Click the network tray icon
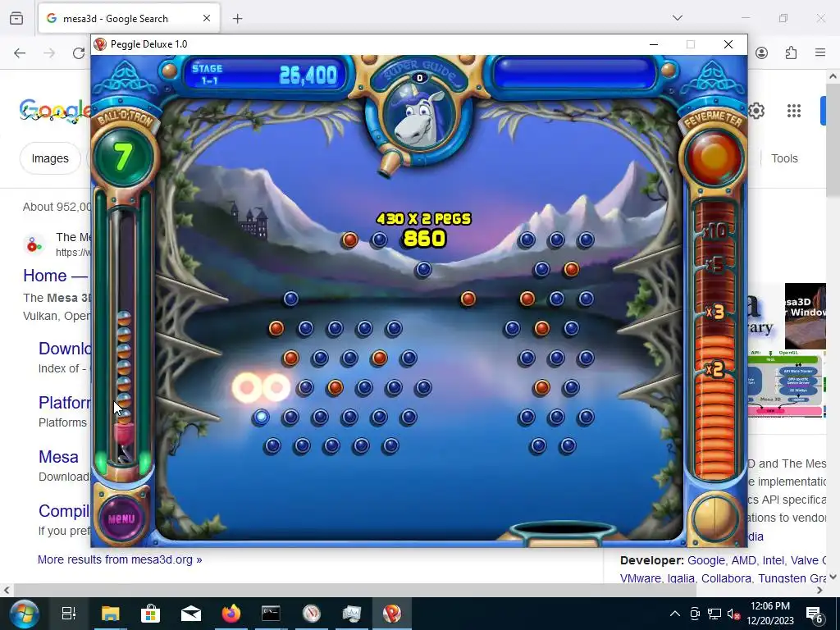 (x=714, y=614)
